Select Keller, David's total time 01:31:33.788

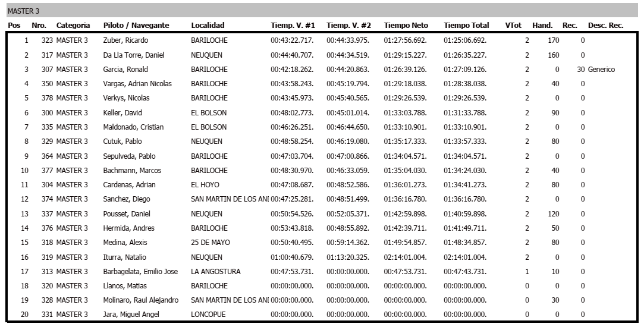click(x=465, y=113)
